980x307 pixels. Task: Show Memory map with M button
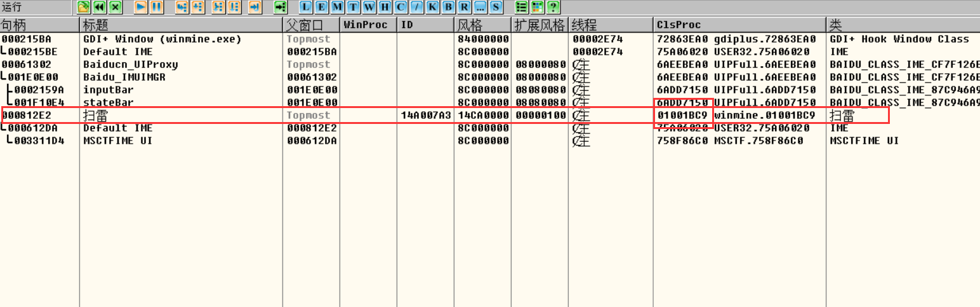click(336, 7)
